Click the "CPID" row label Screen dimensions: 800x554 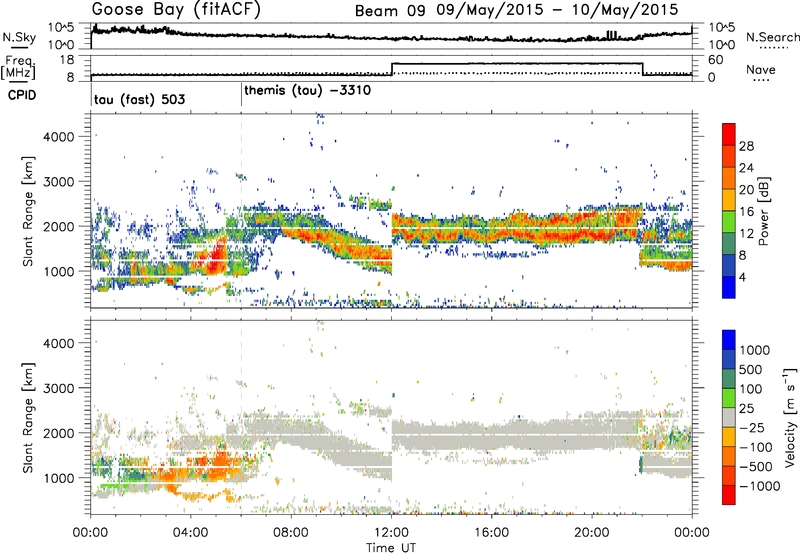22,95
